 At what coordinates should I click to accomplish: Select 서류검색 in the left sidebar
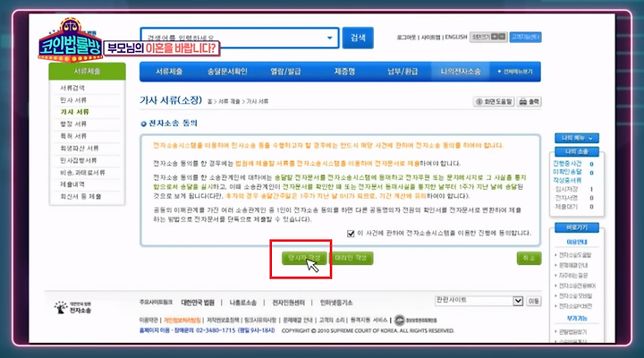tap(72, 88)
